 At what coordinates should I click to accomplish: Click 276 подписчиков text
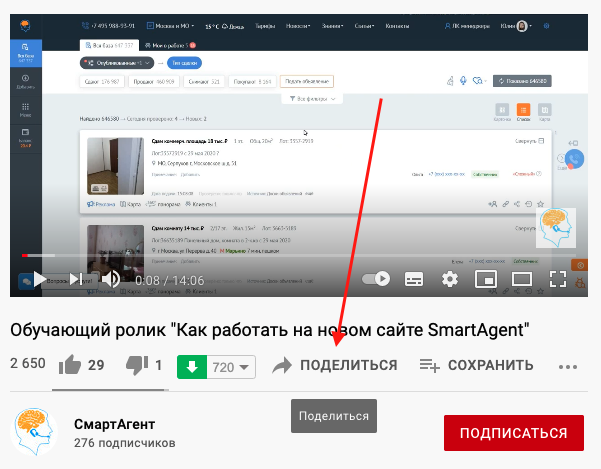coord(125,443)
